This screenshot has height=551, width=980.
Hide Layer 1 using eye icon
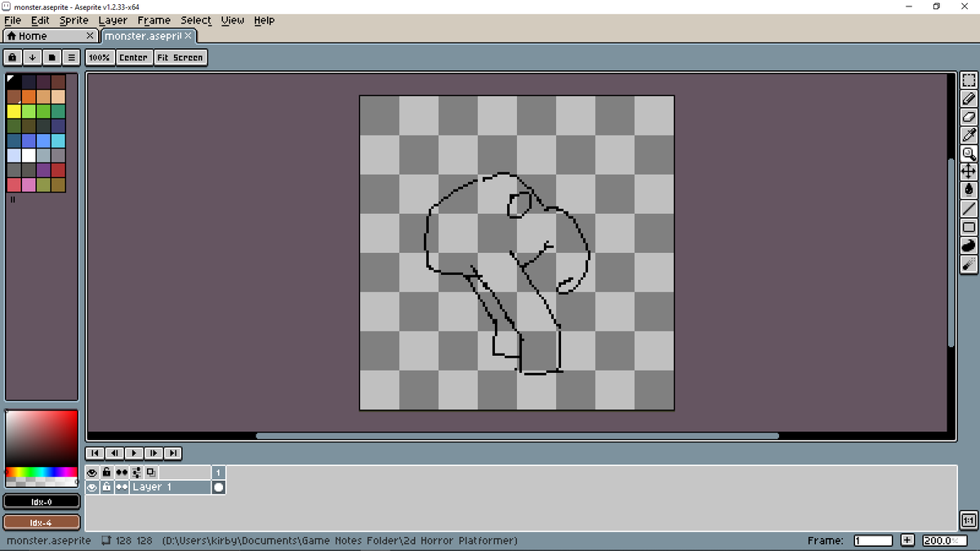coord(92,487)
